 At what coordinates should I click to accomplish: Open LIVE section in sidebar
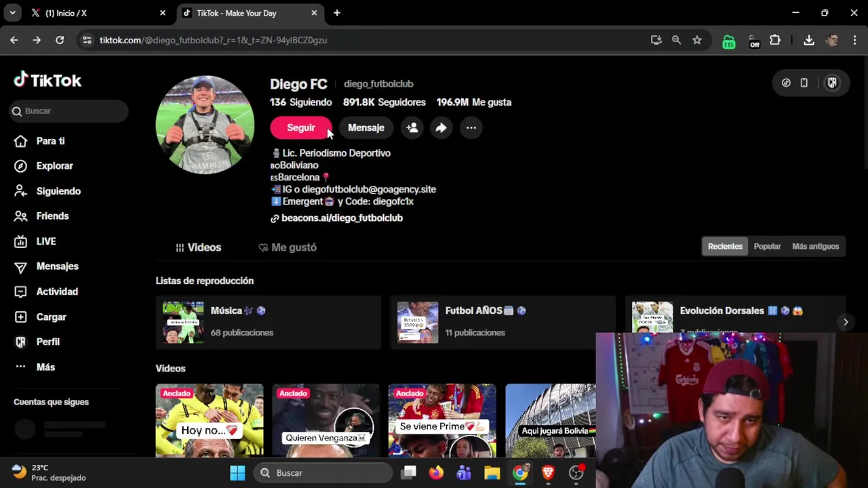(35, 241)
